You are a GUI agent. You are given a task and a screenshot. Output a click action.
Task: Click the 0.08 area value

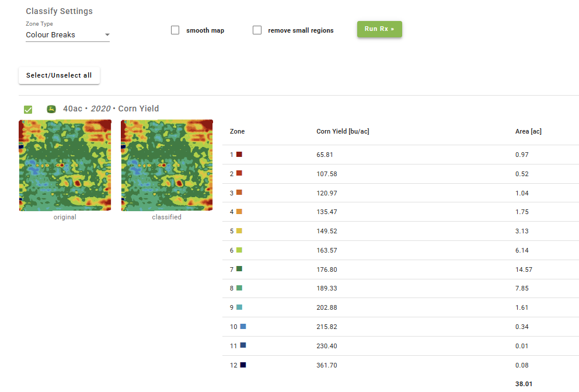[522, 365]
